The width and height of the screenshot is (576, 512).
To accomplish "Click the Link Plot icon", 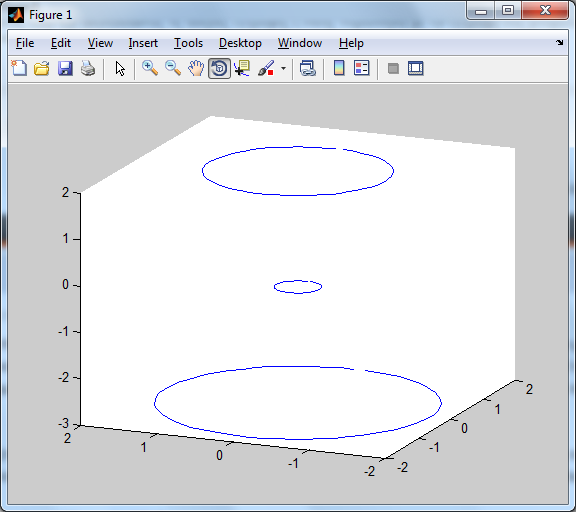I will pyautogui.click(x=307, y=68).
